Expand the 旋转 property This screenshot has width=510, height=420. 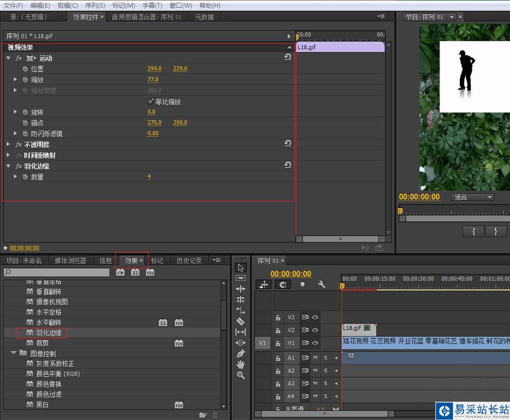coord(15,112)
